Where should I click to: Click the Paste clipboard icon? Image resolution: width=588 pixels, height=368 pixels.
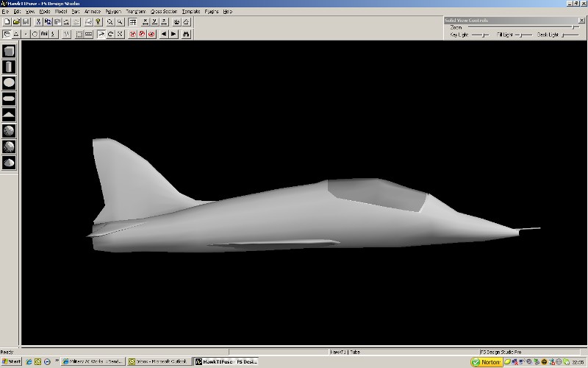(x=57, y=22)
